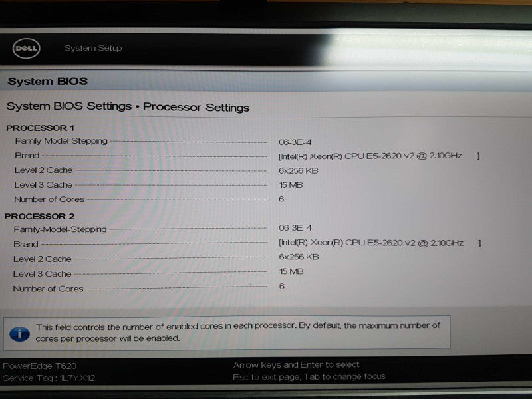This screenshot has height=399, width=532.
Task: Click Processor 2 Brand label
Action: point(26,244)
